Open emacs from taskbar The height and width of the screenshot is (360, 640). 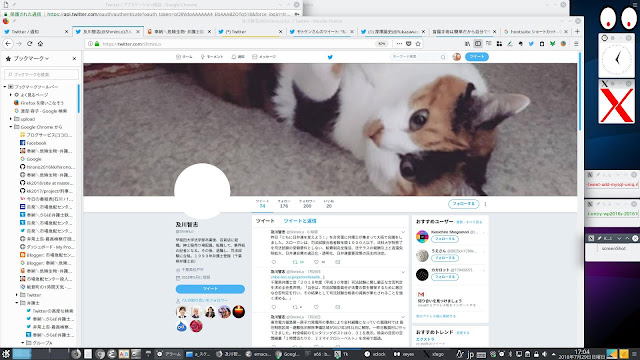258,354
